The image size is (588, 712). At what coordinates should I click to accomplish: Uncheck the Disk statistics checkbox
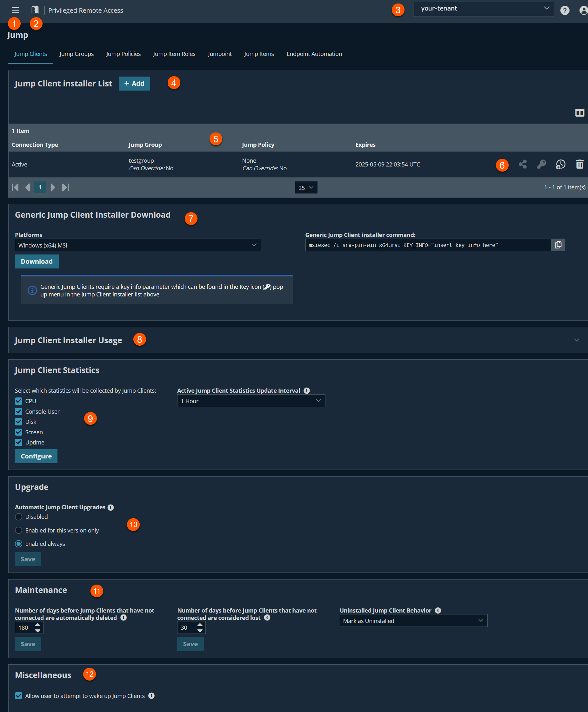(19, 422)
